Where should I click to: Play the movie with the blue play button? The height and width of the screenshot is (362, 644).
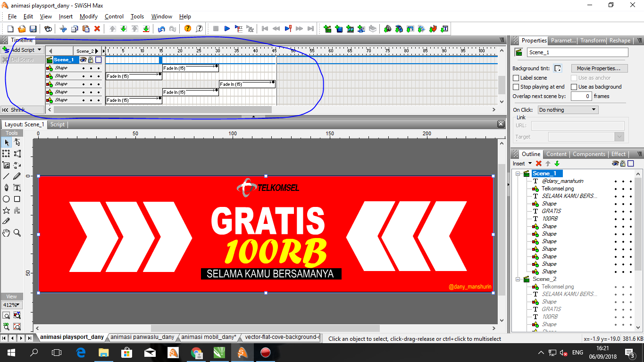[227, 29]
